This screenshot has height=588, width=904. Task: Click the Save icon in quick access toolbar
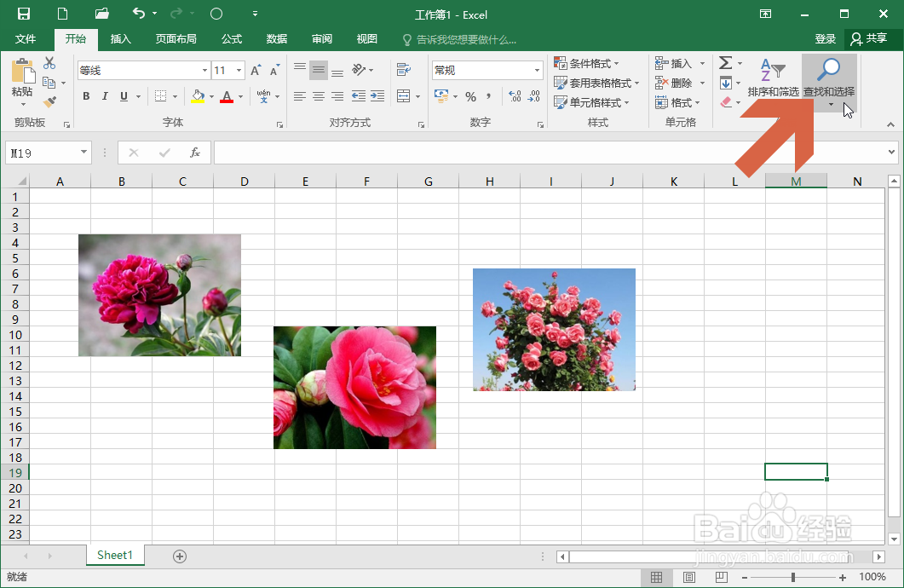pos(24,14)
